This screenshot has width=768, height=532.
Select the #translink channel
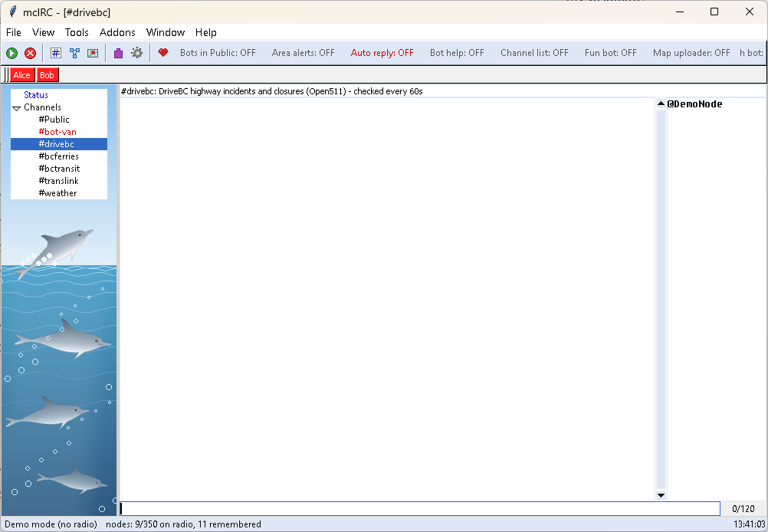[59, 181]
